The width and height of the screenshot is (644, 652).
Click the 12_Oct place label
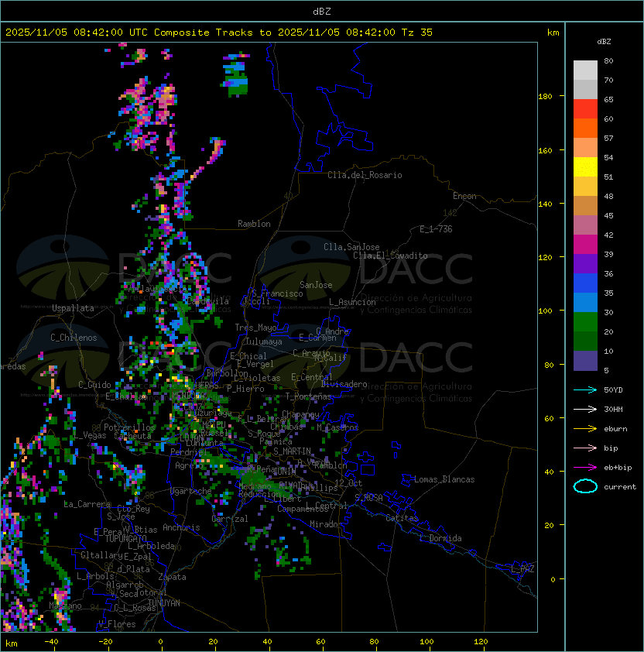[x=348, y=483]
